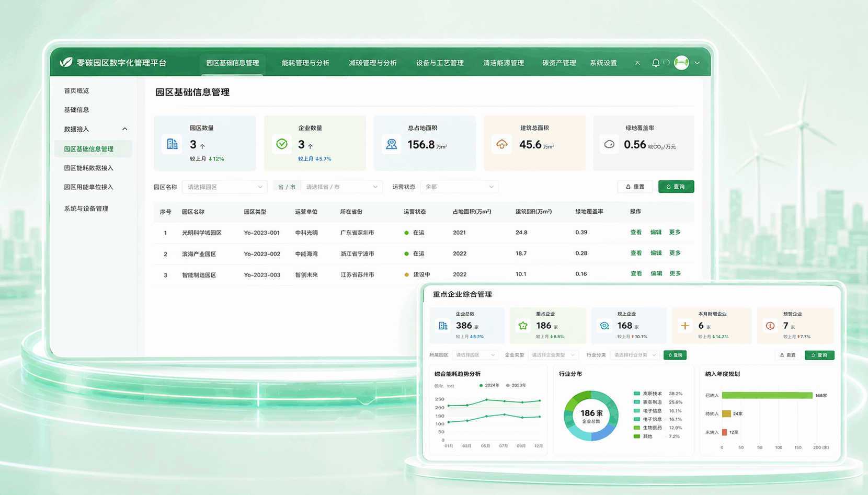Open the 运营状态 dropdown showing 全部
This screenshot has width=868, height=495.
(x=459, y=187)
